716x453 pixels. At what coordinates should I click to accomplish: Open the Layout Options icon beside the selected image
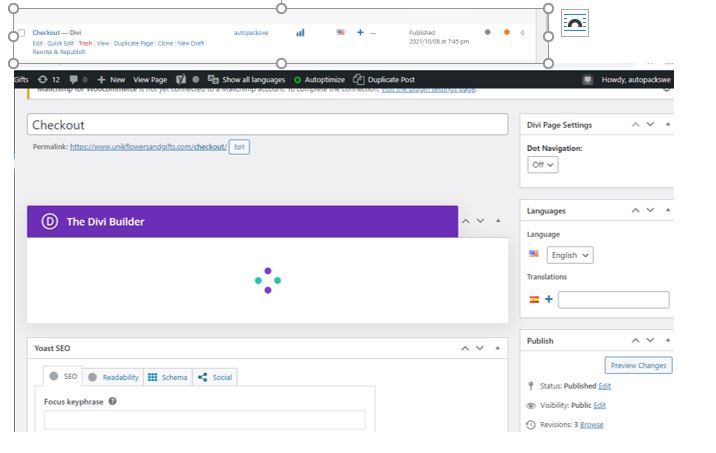pos(574,23)
